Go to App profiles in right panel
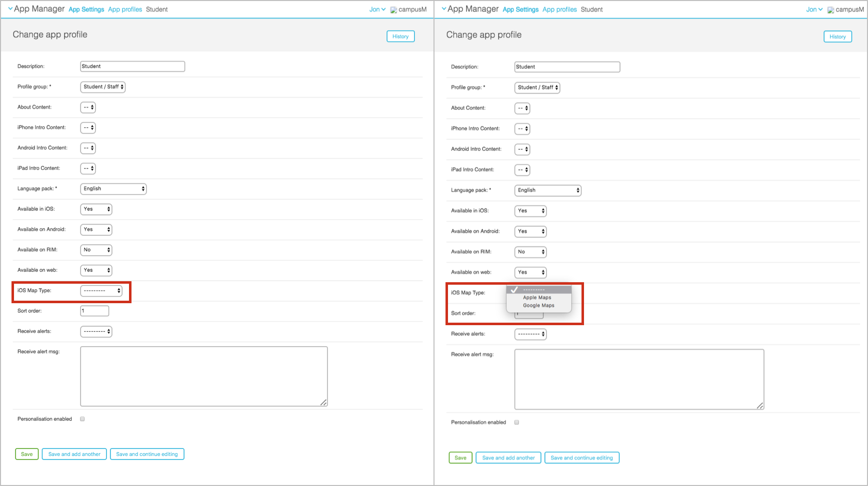This screenshot has width=868, height=486. click(559, 9)
